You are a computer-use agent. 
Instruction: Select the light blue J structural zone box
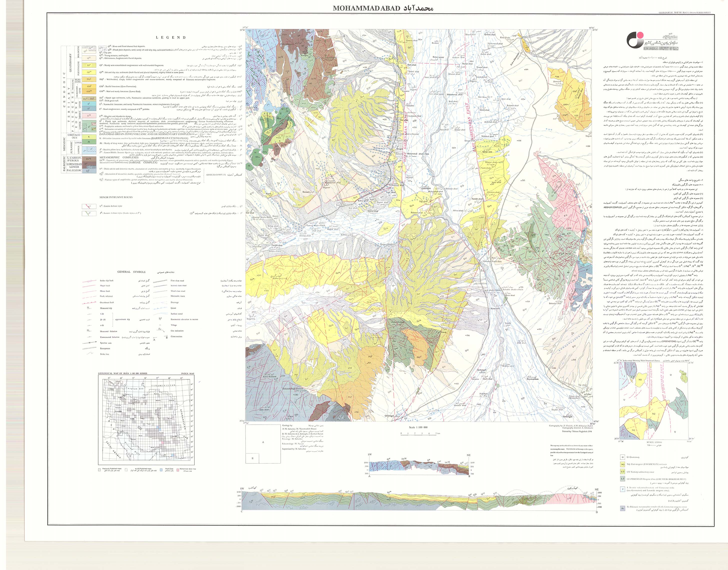pos(622,489)
